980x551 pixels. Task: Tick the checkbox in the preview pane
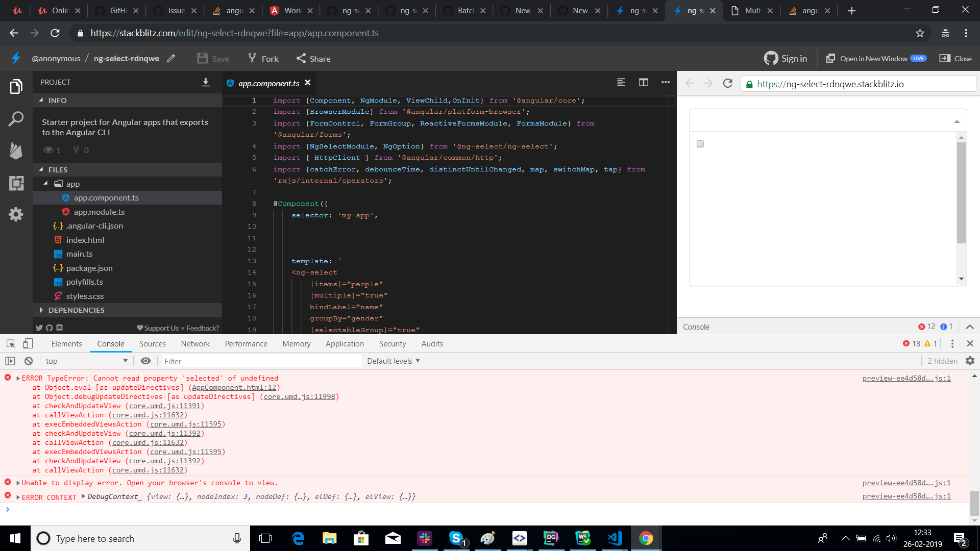point(700,144)
